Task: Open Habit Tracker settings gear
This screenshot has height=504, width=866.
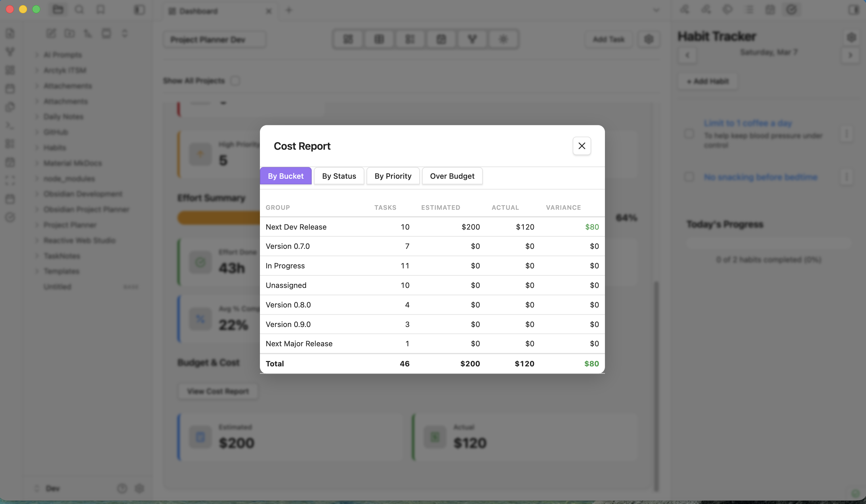Action: click(x=852, y=37)
